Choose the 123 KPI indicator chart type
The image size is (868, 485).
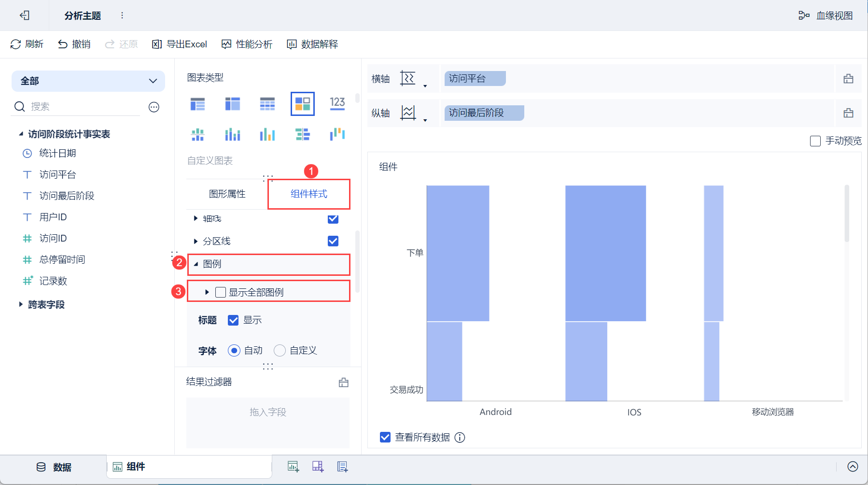pos(337,104)
